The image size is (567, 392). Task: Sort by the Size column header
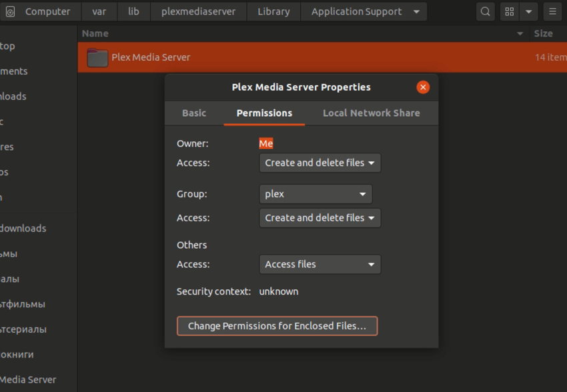click(543, 33)
